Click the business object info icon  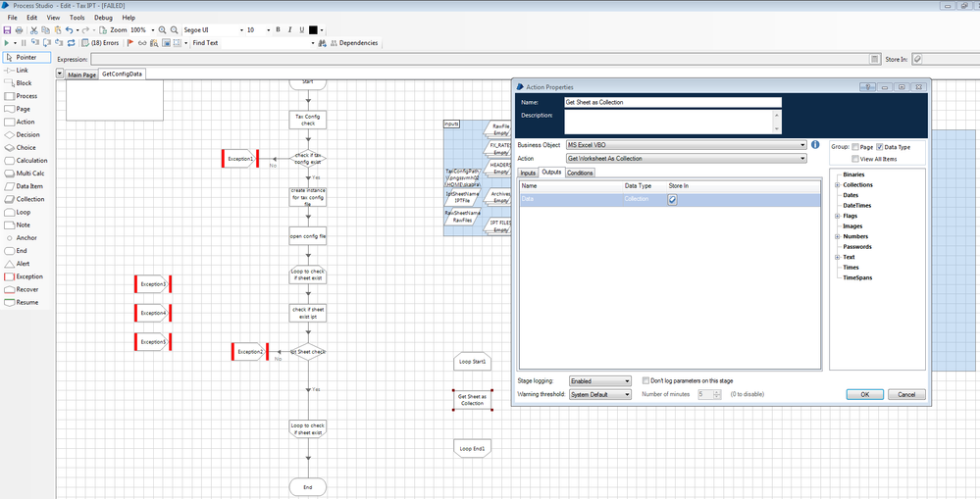815,145
